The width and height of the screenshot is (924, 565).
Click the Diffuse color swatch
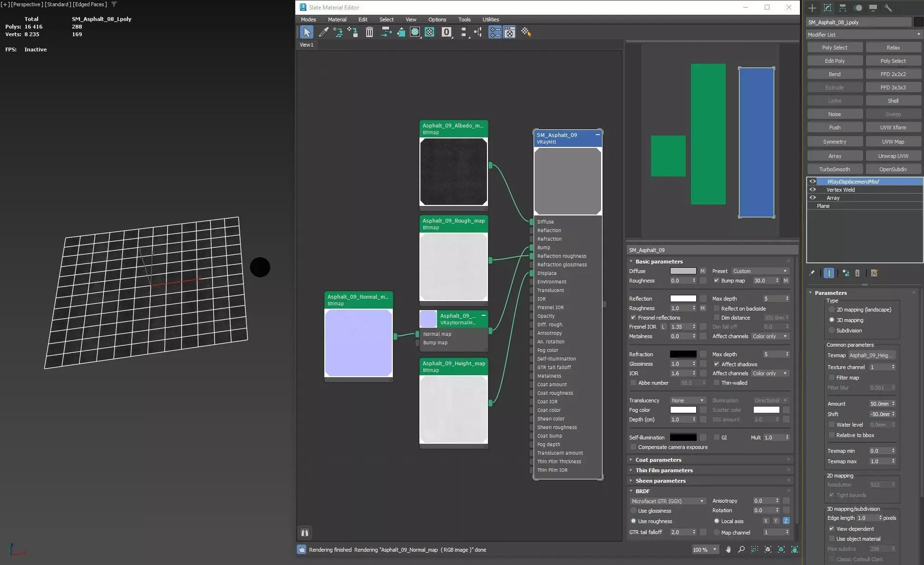pos(683,271)
